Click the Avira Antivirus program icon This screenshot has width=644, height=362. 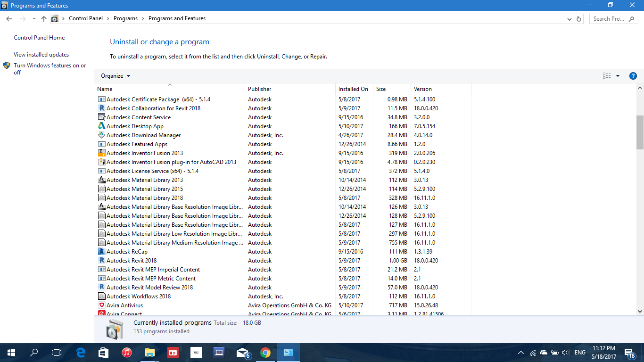[101, 305]
